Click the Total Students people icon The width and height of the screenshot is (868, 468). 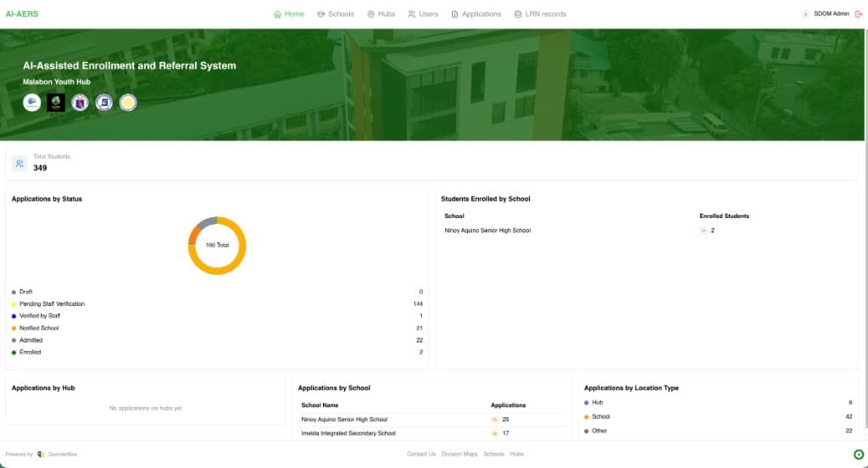pyautogui.click(x=19, y=164)
